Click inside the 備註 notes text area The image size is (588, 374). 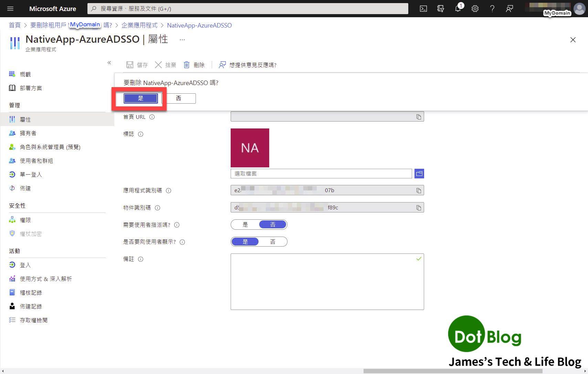point(327,282)
